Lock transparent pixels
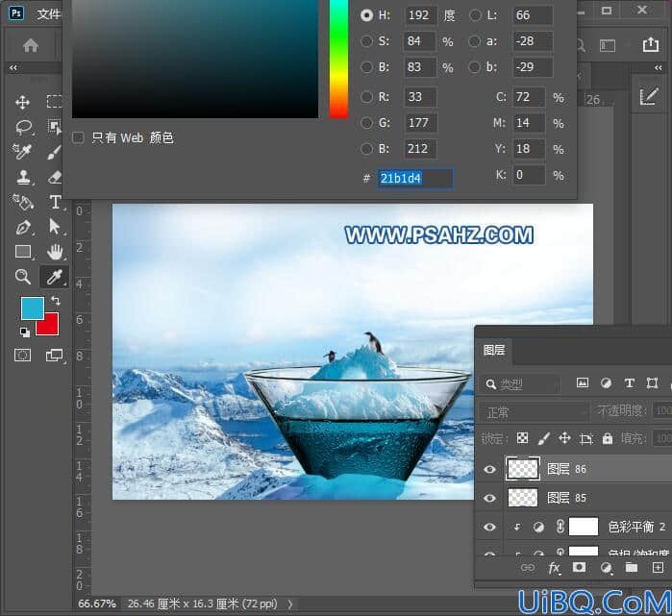 (522, 438)
